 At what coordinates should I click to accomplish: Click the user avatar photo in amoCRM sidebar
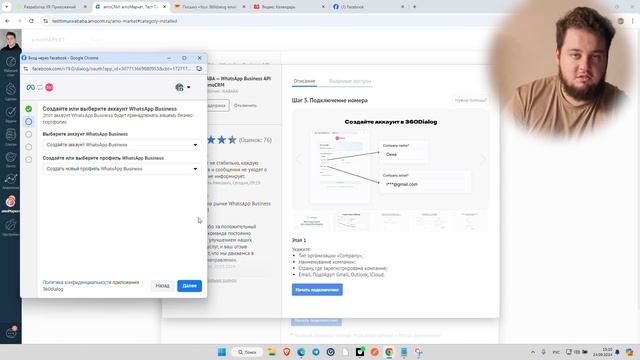(11, 41)
